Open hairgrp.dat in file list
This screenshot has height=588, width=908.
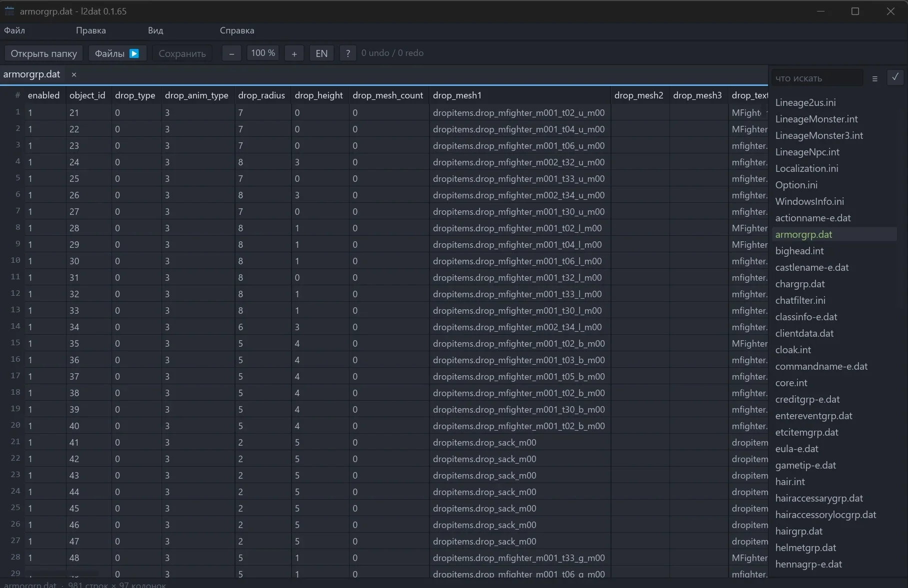(x=799, y=531)
